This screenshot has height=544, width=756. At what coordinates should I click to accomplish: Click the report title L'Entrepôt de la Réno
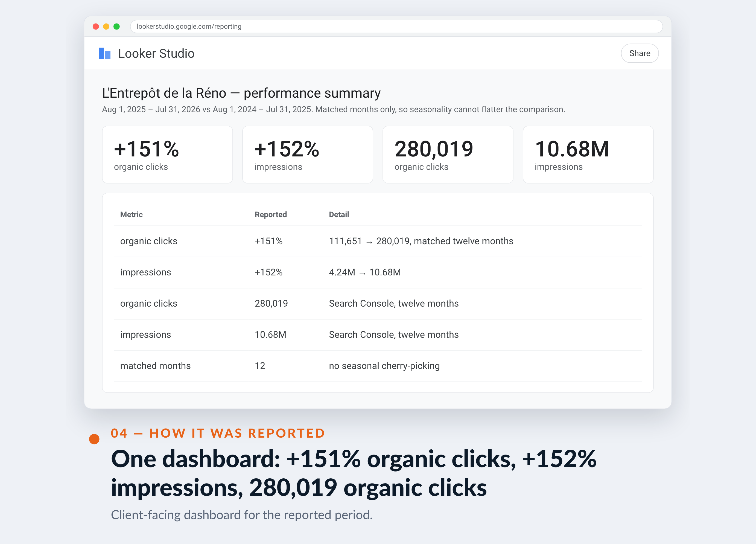tap(241, 93)
